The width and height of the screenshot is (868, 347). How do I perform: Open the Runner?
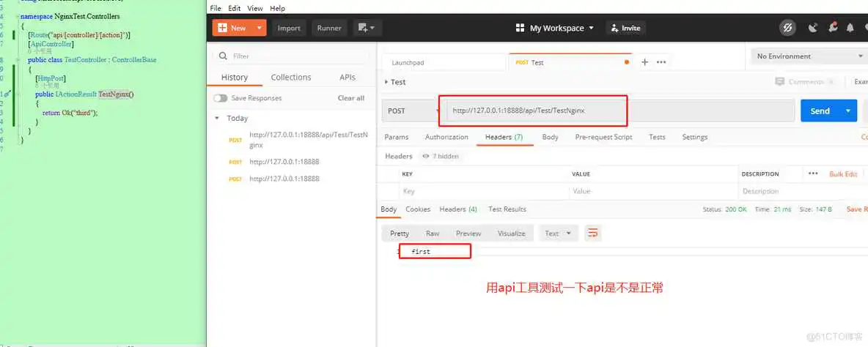pyautogui.click(x=329, y=28)
